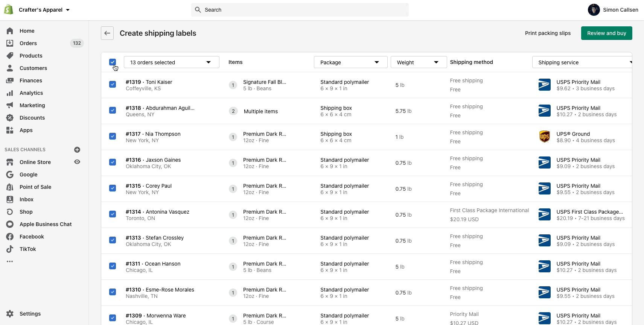Uncheck the select all orders checkbox
Image resolution: width=644 pixels, height=325 pixels.
[x=113, y=62]
